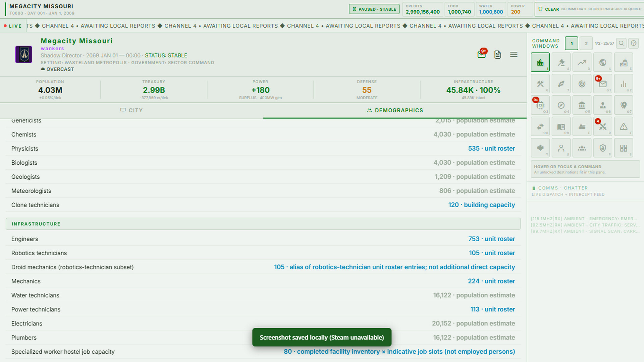Image resolution: width=644 pixels, height=362 pixels.
Task: Open the Mechanics 224 unit roster link
Action: (491, 281)
